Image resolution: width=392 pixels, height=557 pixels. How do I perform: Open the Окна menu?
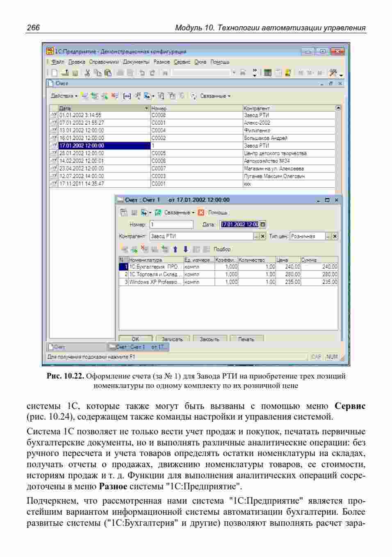(201, 62)
